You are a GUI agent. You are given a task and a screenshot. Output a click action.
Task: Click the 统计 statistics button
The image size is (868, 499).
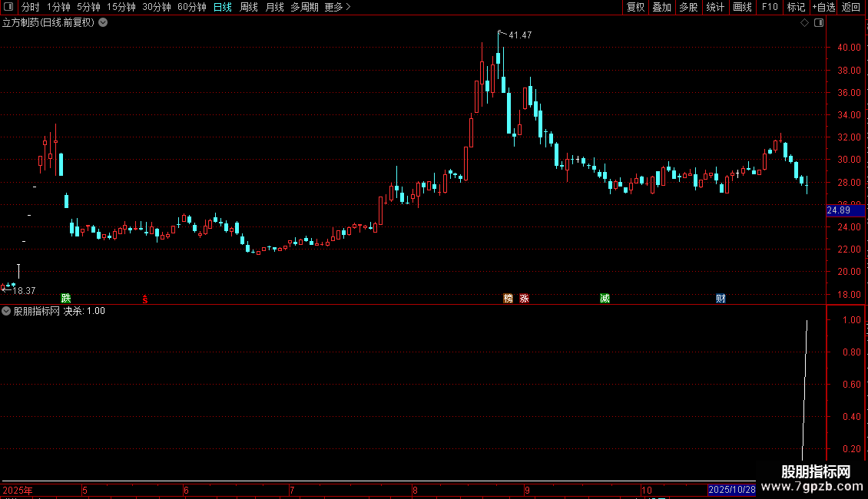[x=714, y=7]
